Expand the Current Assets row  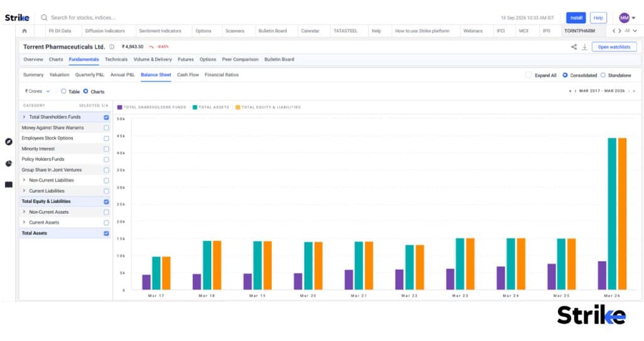point(24,222)
